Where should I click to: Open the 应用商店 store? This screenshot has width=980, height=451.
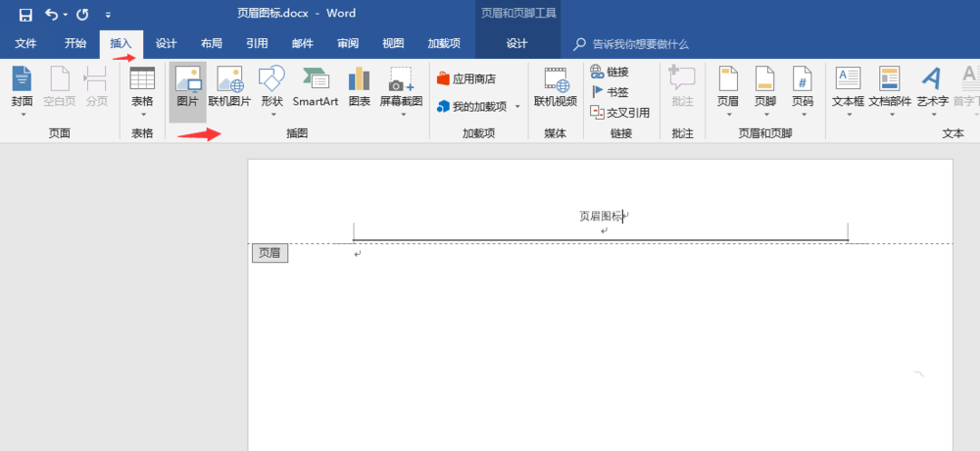[466, 78]
